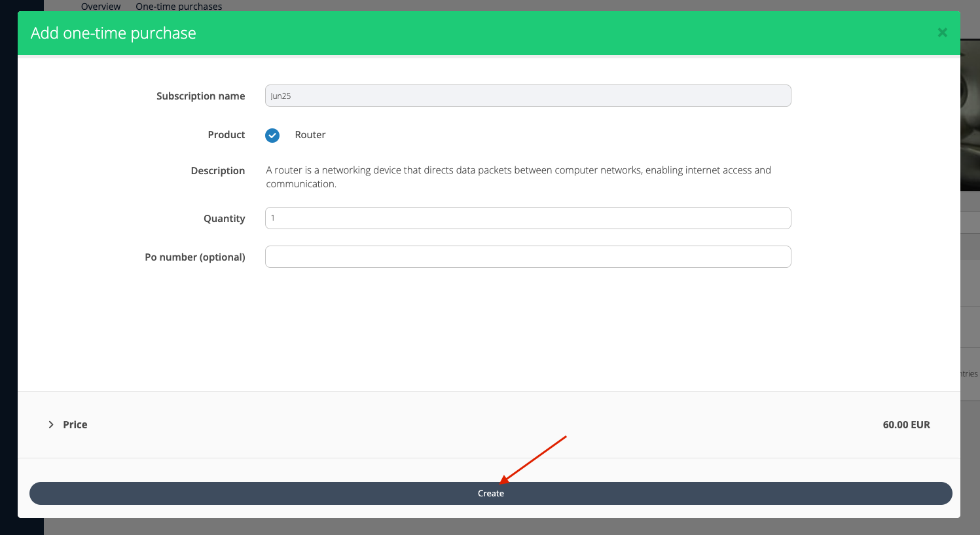Expand the Price section chevron
The image size is (980, 535).
coord(51,424)
